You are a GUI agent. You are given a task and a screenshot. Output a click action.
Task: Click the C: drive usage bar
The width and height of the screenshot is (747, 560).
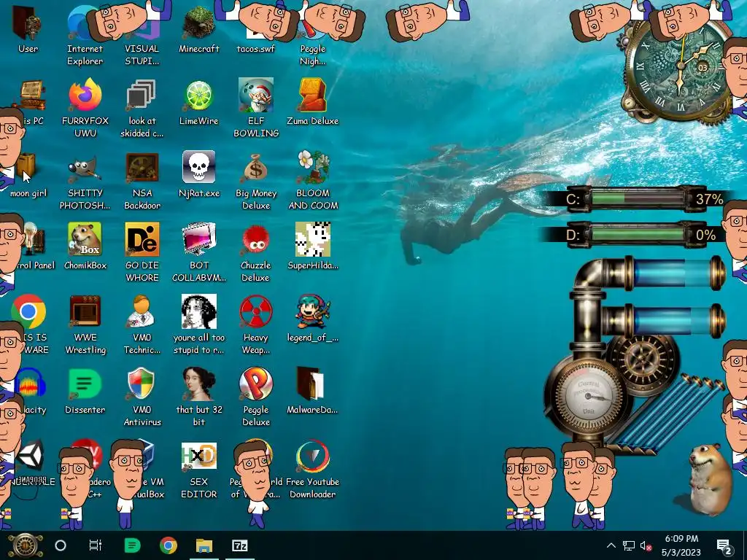pyautogui.click(x=638, y=198)
